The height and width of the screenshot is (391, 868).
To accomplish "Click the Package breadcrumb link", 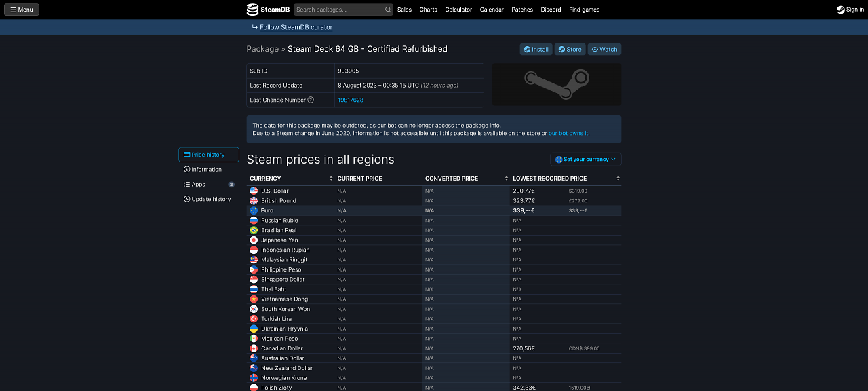I will (262, 49).
